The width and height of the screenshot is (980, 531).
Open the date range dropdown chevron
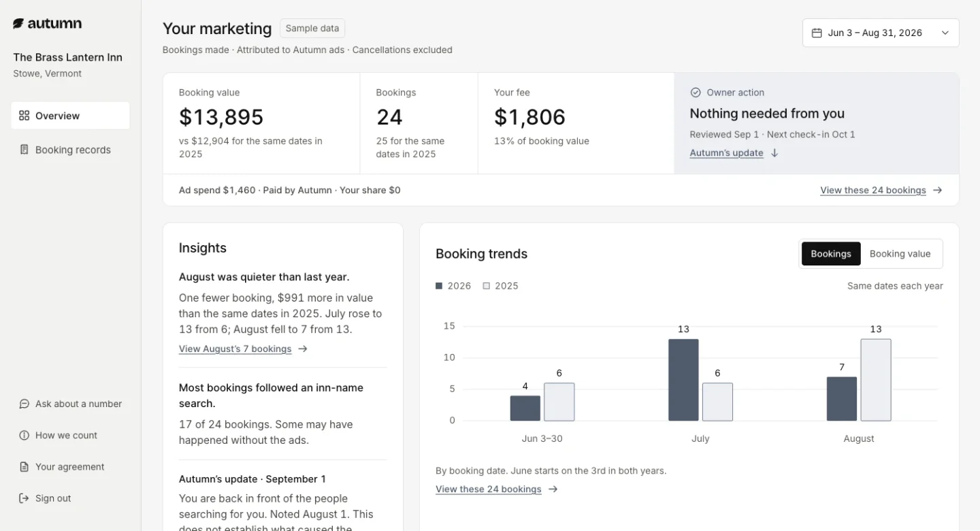click(945, 33)
